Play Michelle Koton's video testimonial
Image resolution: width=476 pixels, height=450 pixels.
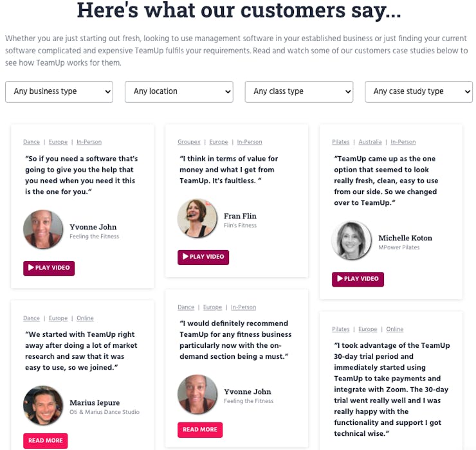pyautogui.click(x=358, y=278)
